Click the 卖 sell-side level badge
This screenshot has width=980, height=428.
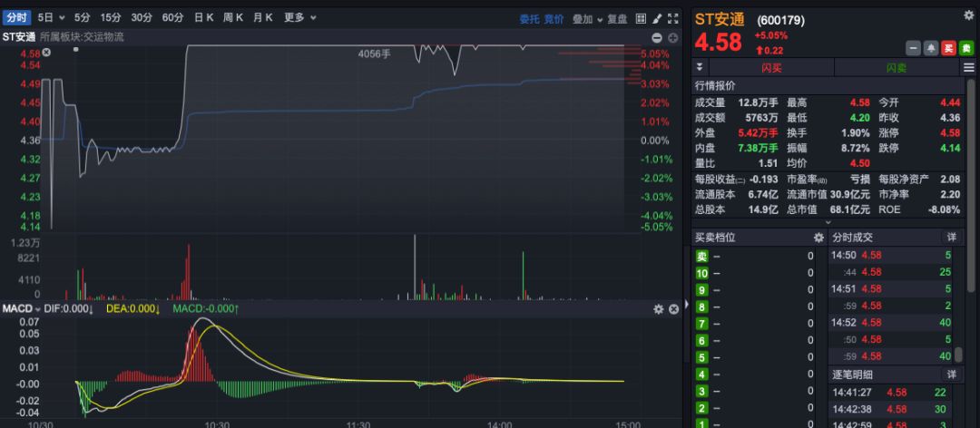pos(701,257)
